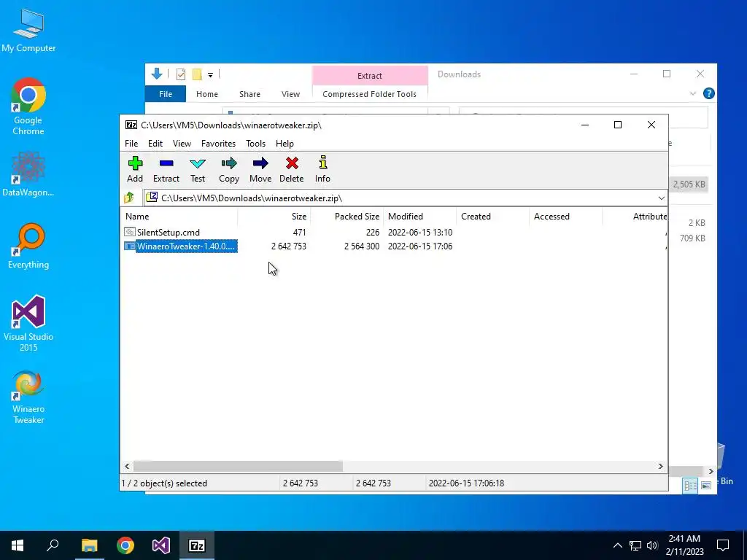Open taskbar search magnifier
Image resolution: width=747 pixels, height=560 pixels.
53,545
